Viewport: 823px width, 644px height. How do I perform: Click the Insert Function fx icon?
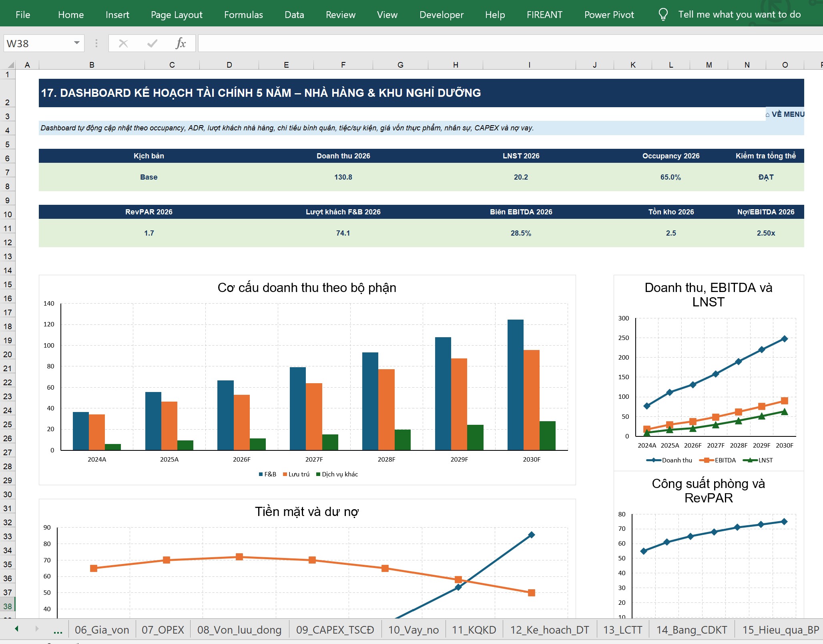pyautogui.click(x=181, y=43)
